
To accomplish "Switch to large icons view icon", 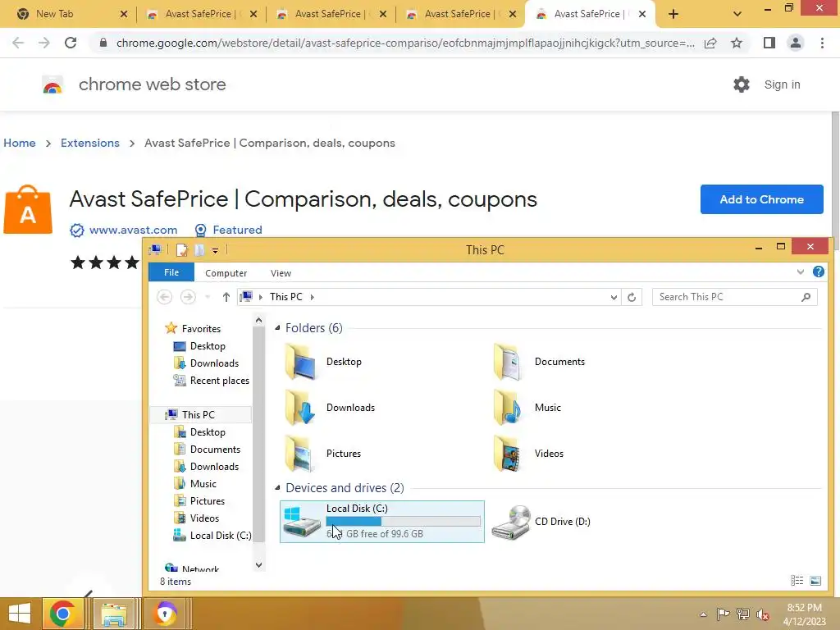I will 815,581.
